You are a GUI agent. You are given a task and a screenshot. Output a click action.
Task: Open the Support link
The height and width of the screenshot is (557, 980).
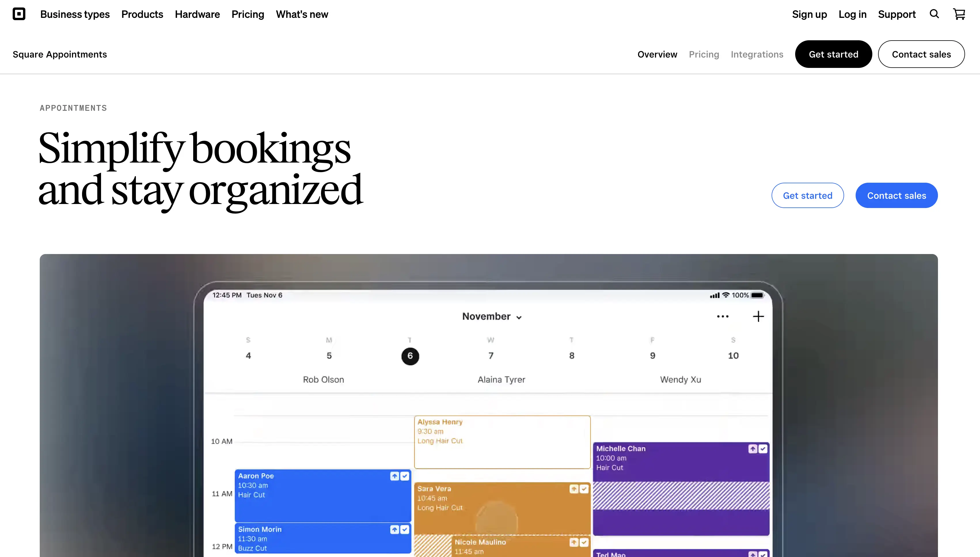coord(897,14)
